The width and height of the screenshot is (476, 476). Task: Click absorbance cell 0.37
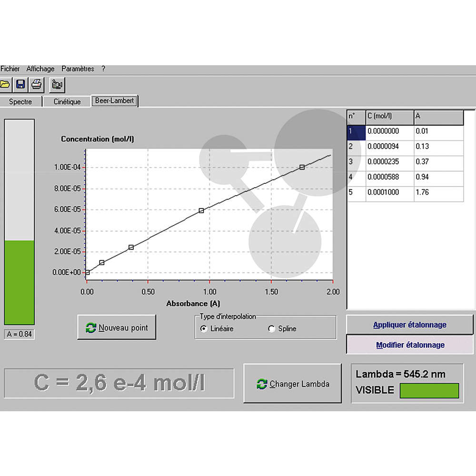point(439,163)
